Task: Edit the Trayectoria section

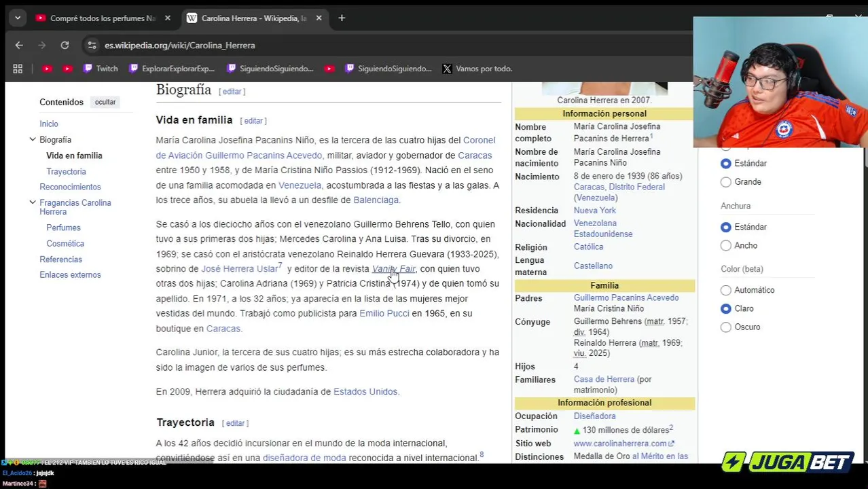Action: coord(235,423)
